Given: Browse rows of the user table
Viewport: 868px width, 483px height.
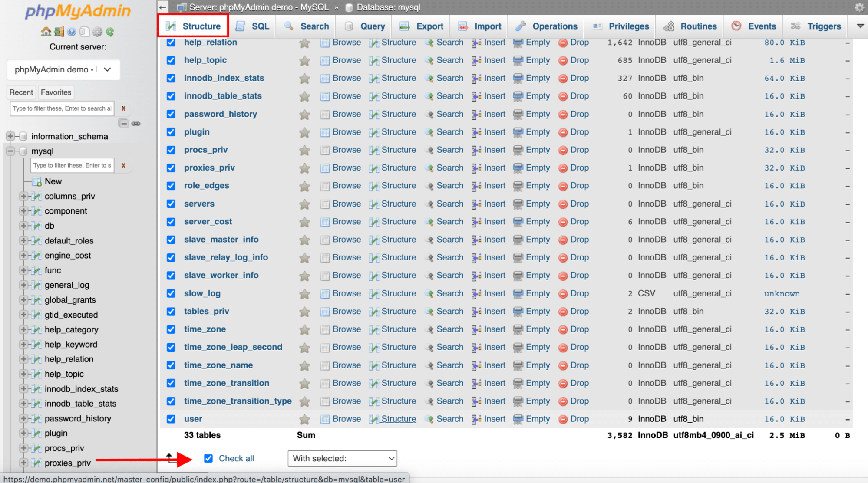Looking at the screenshot, I should (347, 419).
